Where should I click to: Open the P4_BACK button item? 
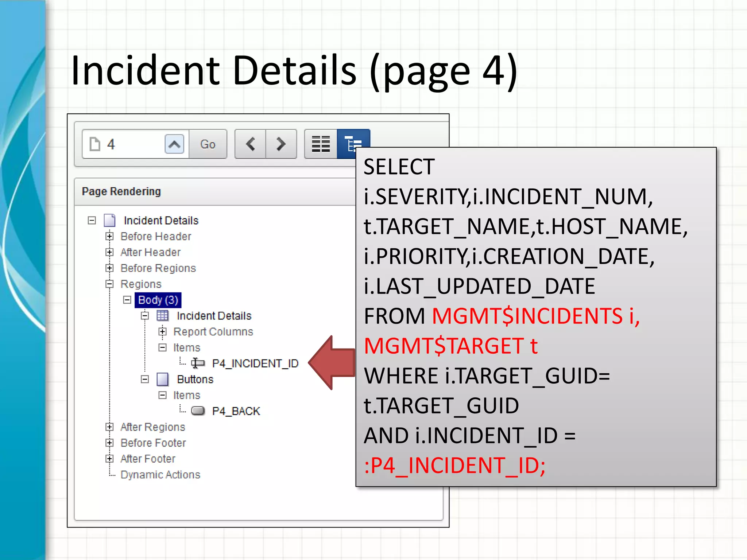click(236, 411)
